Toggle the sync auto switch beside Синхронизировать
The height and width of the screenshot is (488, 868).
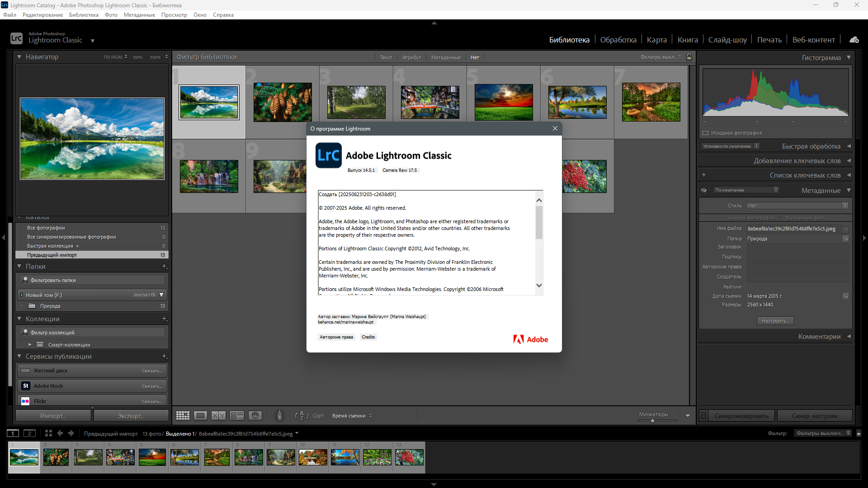(x=703, y=416)
